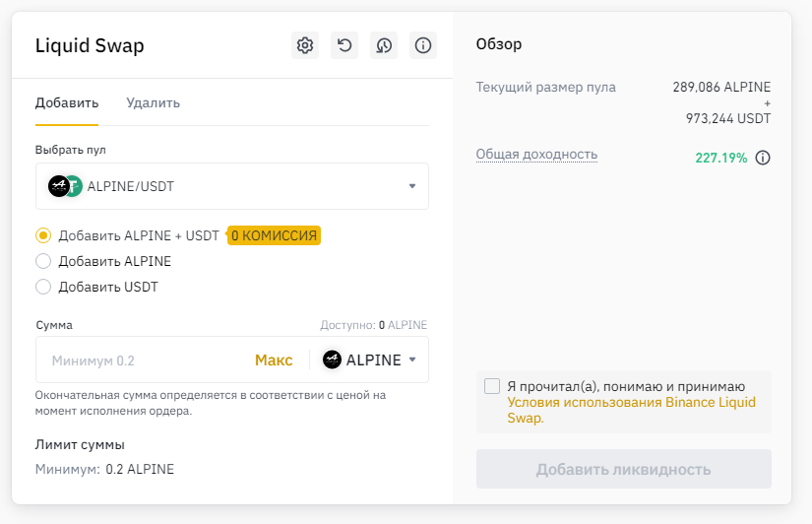Select the Добавить USDT radio option

click(43, 287)
